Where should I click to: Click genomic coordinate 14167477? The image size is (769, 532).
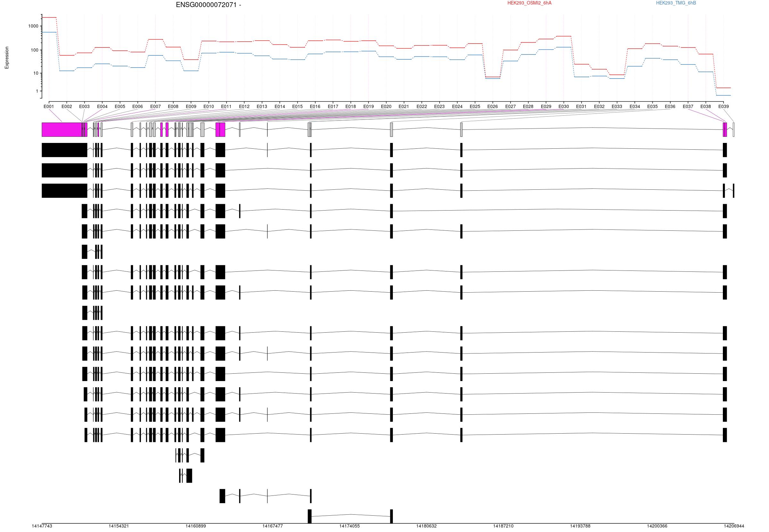click(x=273, y=526)
